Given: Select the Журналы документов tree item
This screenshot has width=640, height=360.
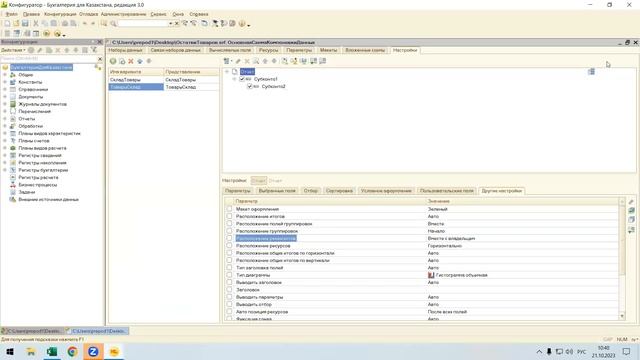Looking at the screenshot, I should [42, 104].
